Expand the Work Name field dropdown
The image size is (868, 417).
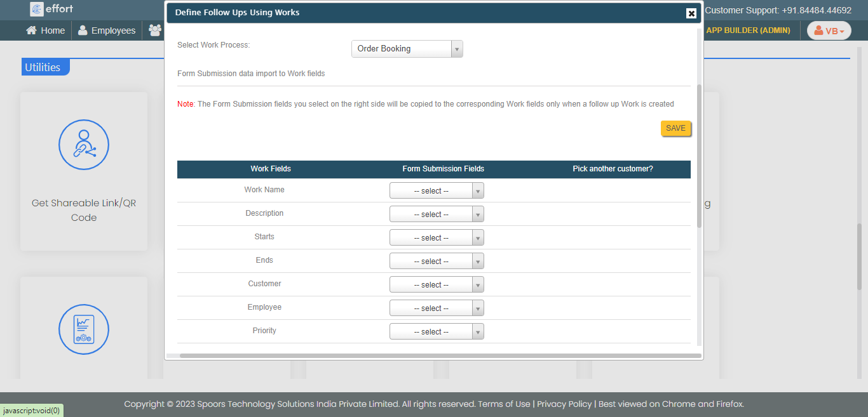click(x=437, y=191)
